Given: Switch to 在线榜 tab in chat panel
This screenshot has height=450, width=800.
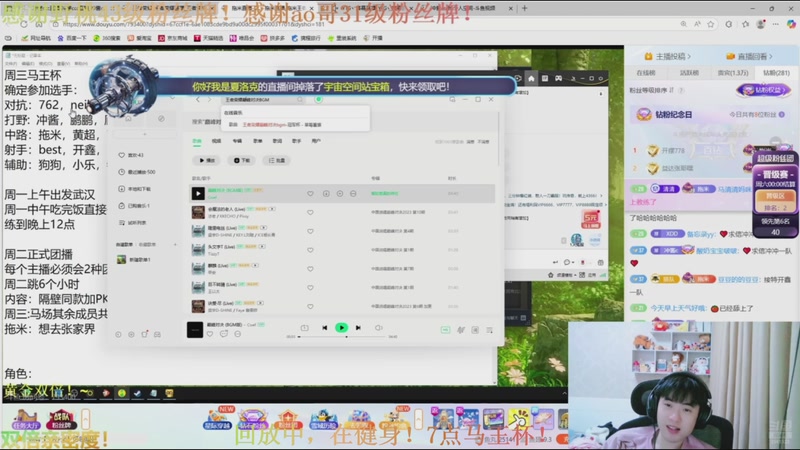Looking at the screenshot, I should pos(645,73).
